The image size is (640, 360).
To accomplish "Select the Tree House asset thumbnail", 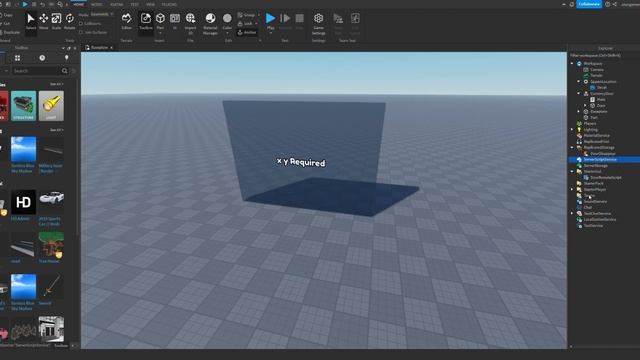I will pos(51,245).
